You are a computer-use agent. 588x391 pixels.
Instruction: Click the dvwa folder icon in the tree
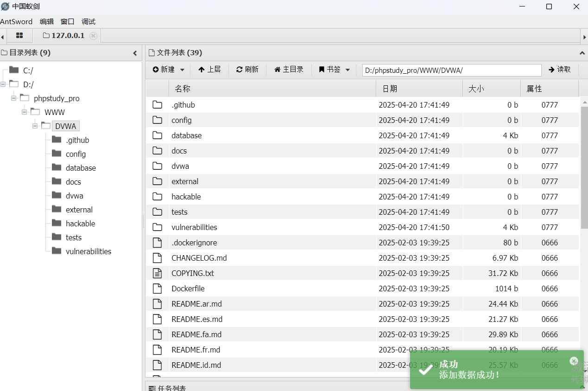(57, 195)
